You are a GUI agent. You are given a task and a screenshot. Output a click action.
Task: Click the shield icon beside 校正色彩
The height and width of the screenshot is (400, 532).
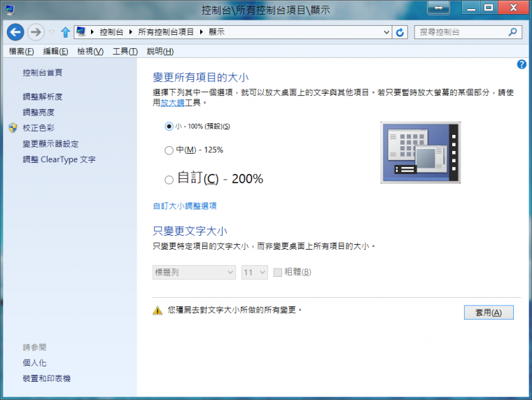pyautogui.click(x=13, y=128)
